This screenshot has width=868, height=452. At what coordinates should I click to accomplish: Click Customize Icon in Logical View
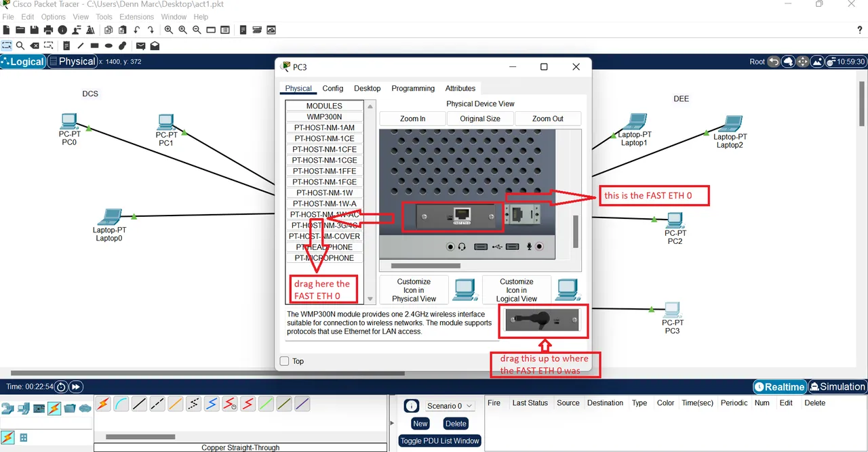coord(517,290)
